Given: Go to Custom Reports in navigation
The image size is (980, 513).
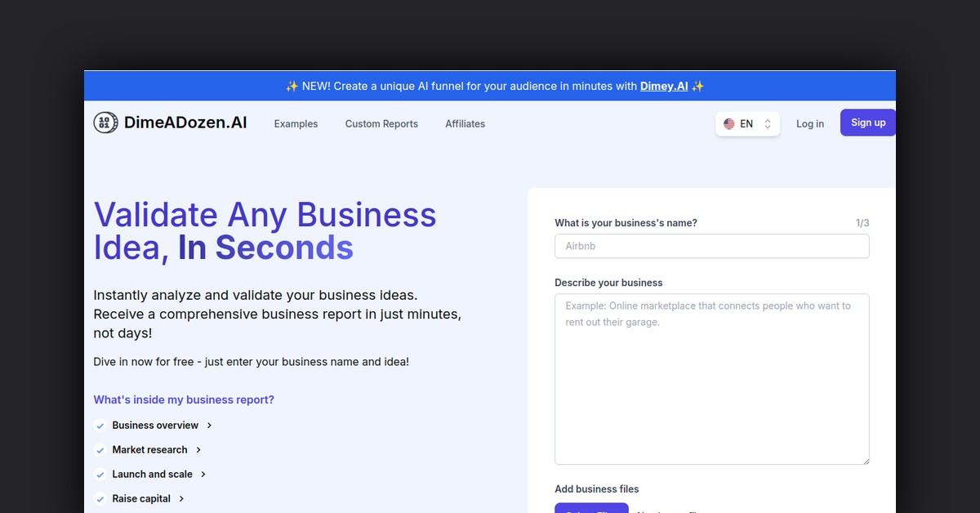Looking at the screenshot, I should point(381,124).
